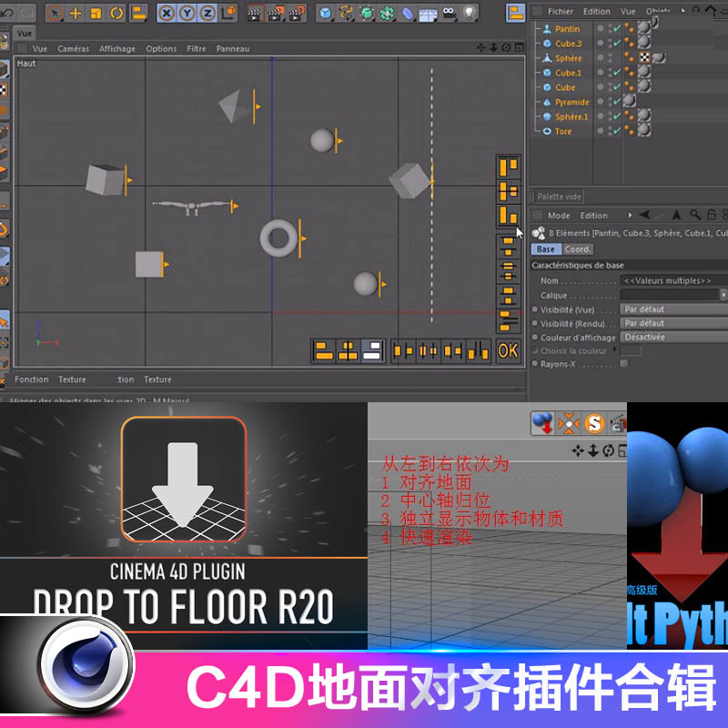Switch to Coord. tab in attributes
This screenshot has width=728, height=728.
[x=578, y=249]
